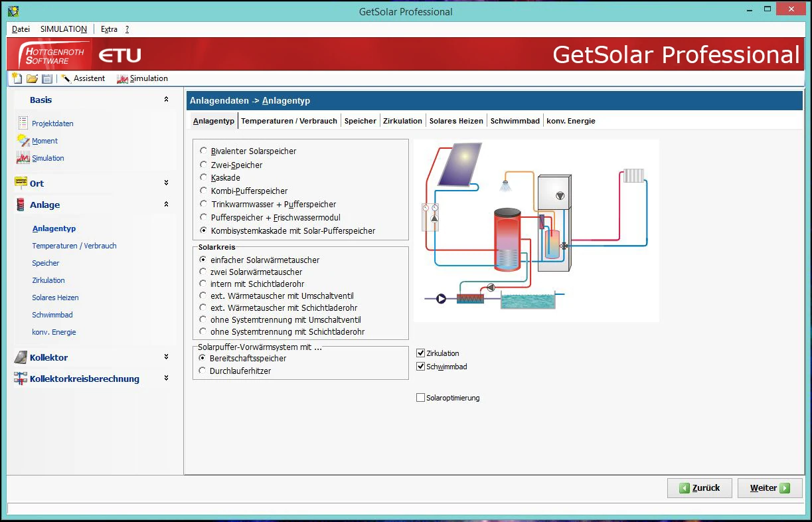Enable the Solaroptimierung checkbox
The width and height of the screenshot is (812, 522).
point(420,398)
